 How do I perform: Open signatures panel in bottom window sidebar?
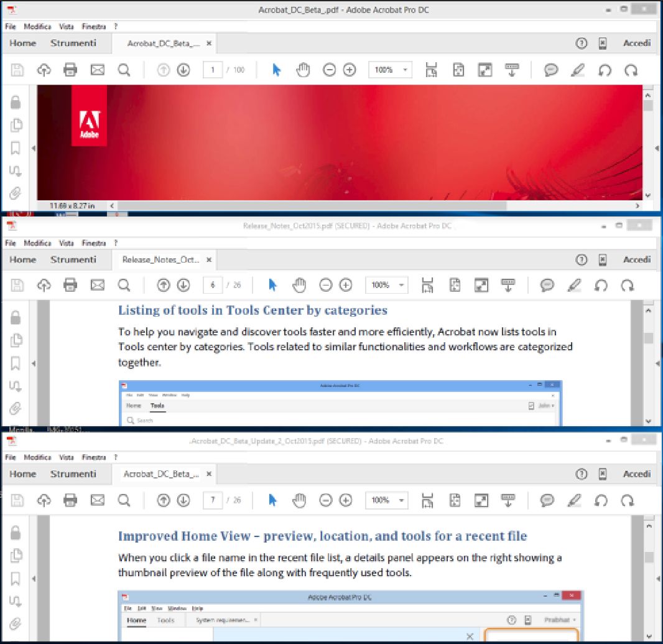pyautogui.click(x=15, y=601)
